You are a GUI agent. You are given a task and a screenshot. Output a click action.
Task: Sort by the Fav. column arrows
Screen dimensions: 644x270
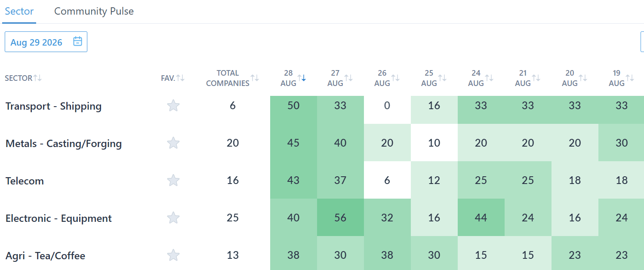(x=180, y=78)
